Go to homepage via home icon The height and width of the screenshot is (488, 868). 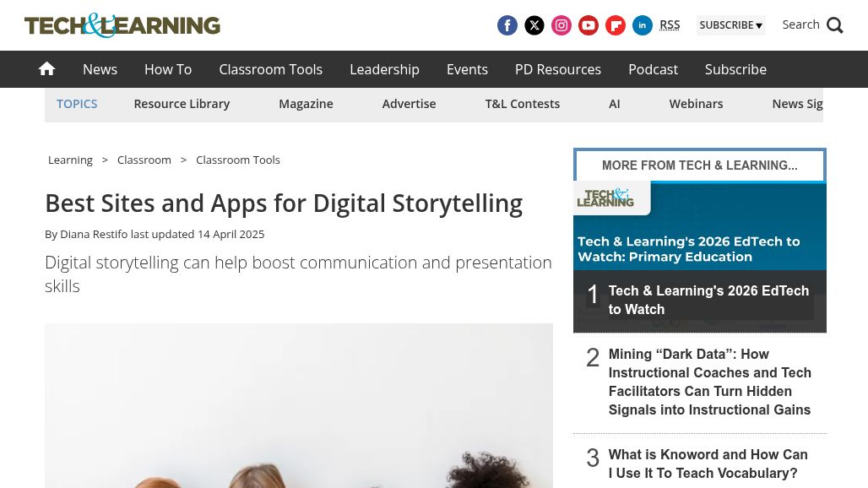click(x=47, y=69)
